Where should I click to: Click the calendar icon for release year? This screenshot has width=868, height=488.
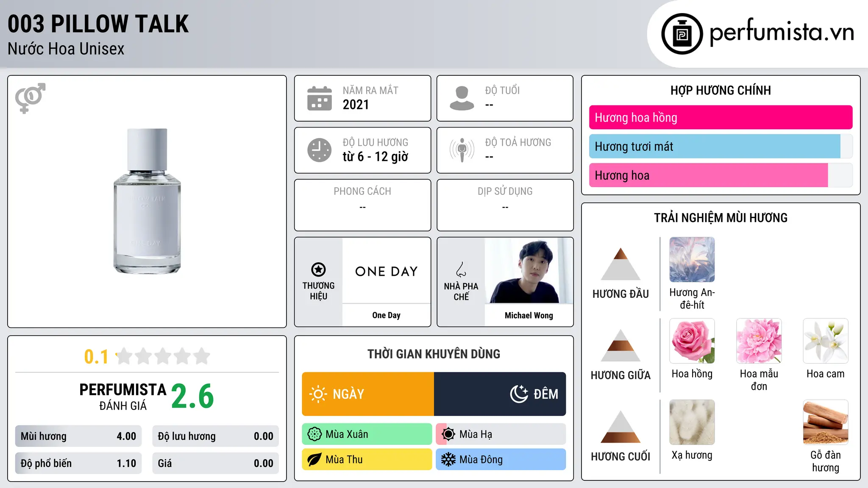click(x=320, y=98)
